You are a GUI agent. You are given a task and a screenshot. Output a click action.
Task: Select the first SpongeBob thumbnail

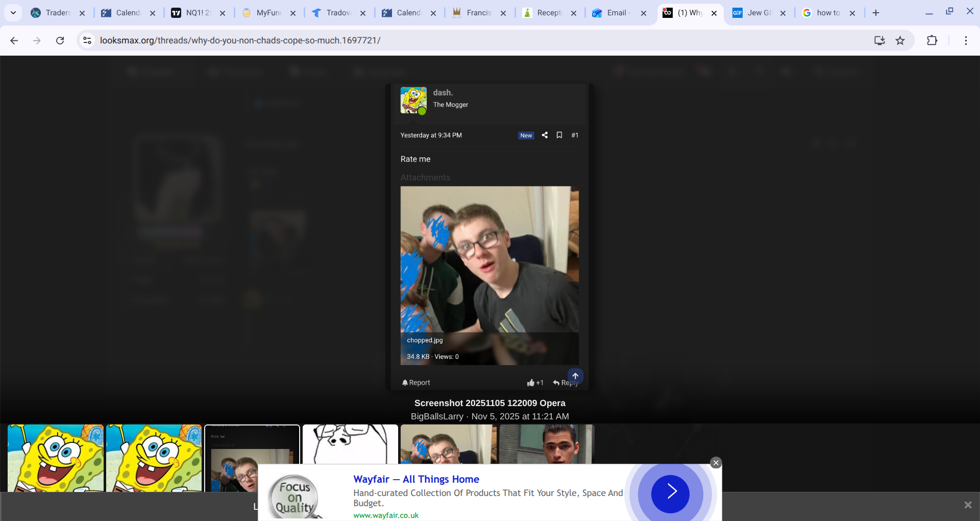click(56, 458)
